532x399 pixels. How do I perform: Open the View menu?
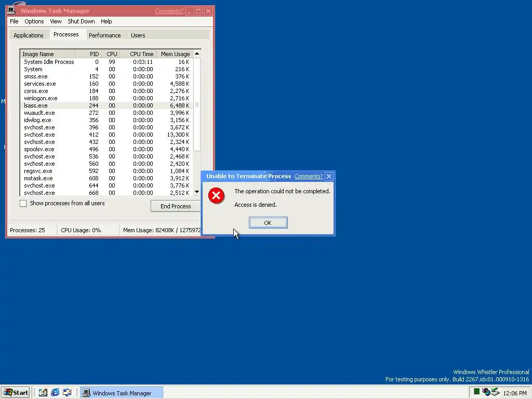(56, 21)
